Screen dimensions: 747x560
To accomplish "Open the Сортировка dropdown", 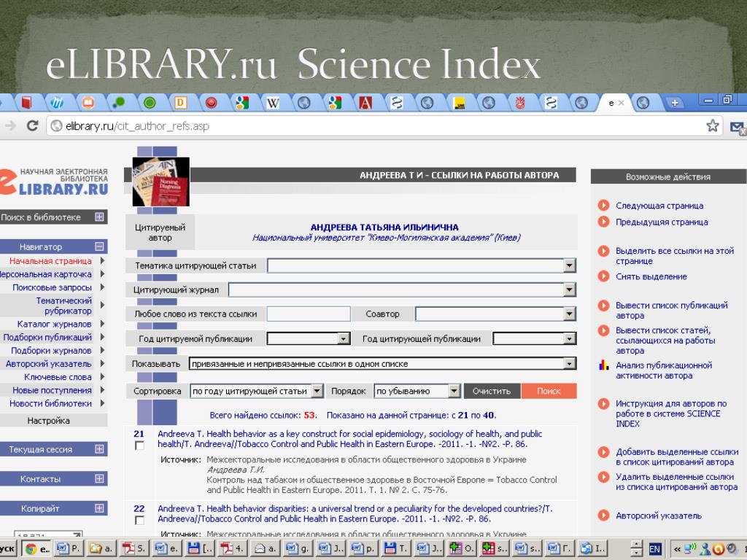I will (x=317, y=391).
